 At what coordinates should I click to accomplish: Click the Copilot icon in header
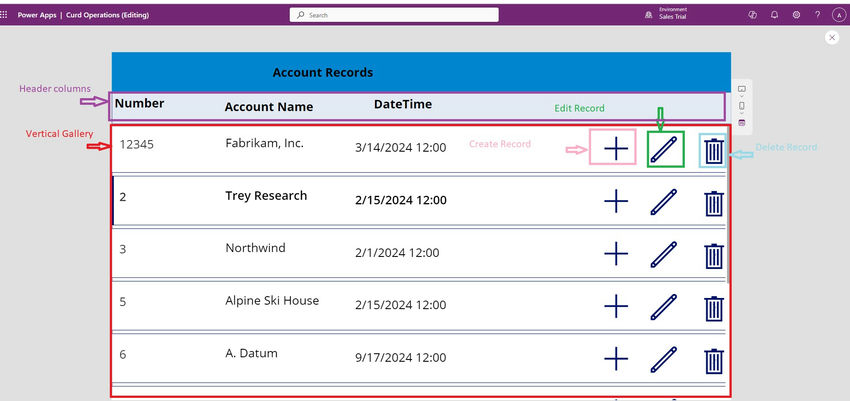[x=752, y=15]
